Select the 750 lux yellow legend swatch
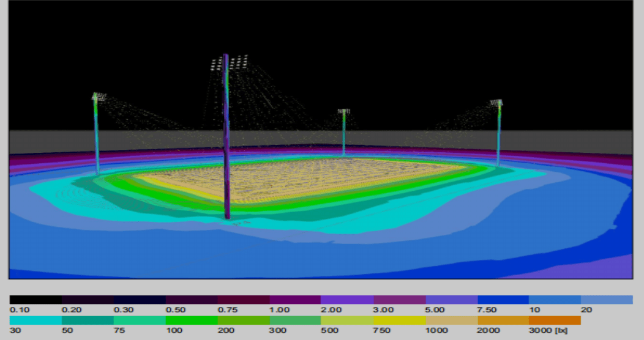The width and height of the screenshot is (644, 340). coord(399,320)
